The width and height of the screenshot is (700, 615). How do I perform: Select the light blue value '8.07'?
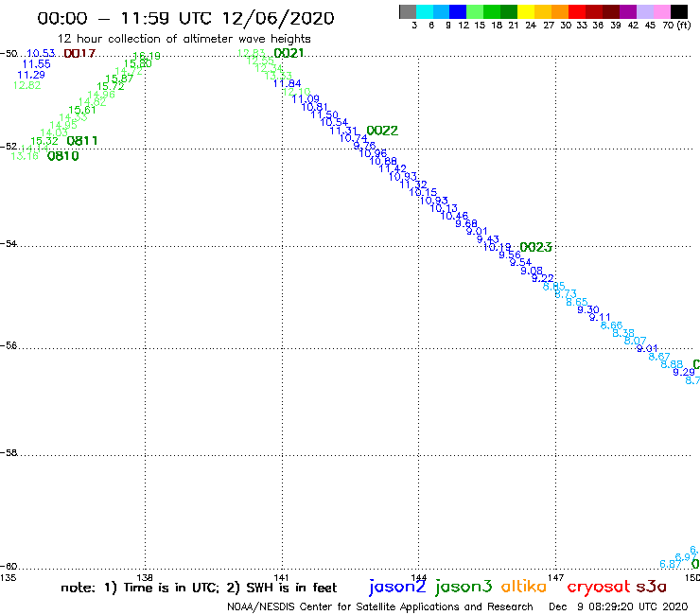636,341
